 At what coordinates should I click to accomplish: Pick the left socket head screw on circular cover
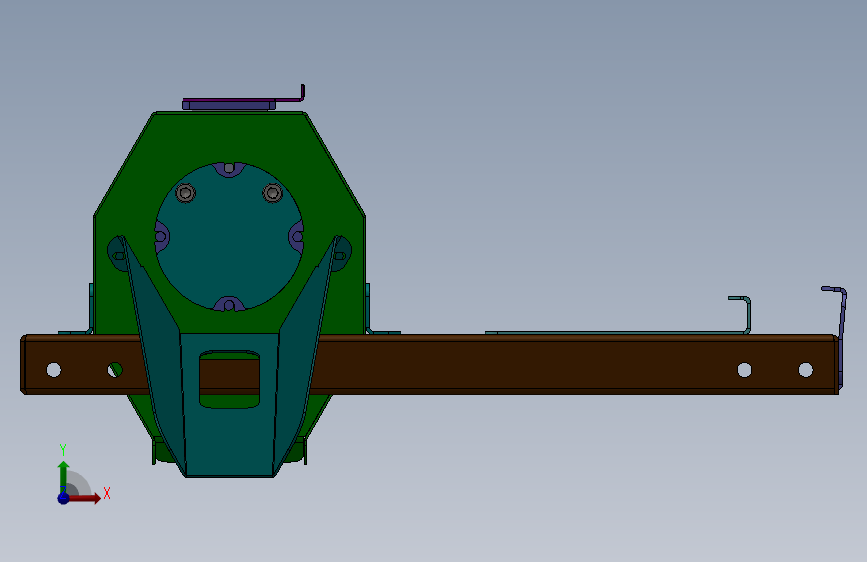coord(185,193)
